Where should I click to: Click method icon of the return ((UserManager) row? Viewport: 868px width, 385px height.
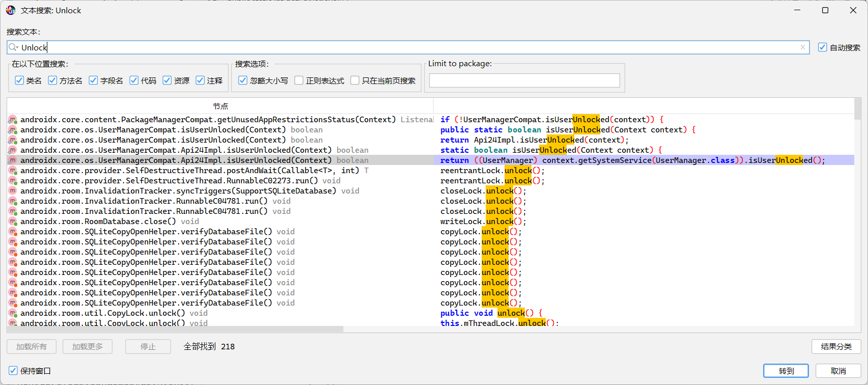pos(13,160)
